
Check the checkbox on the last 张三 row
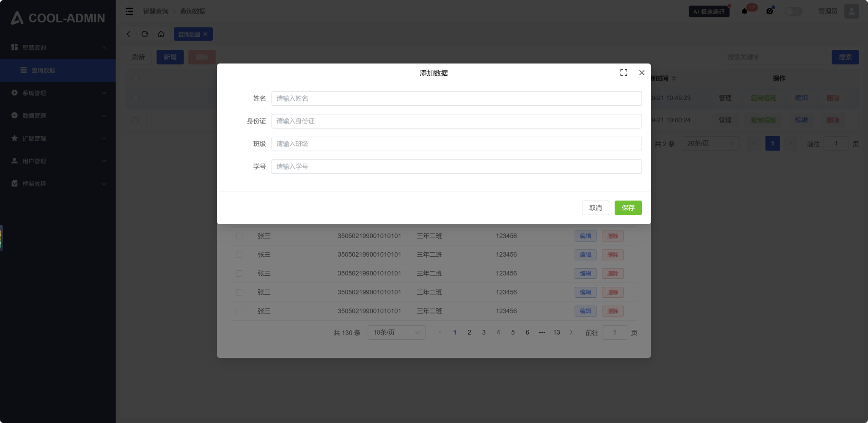[x=239, y=311]
